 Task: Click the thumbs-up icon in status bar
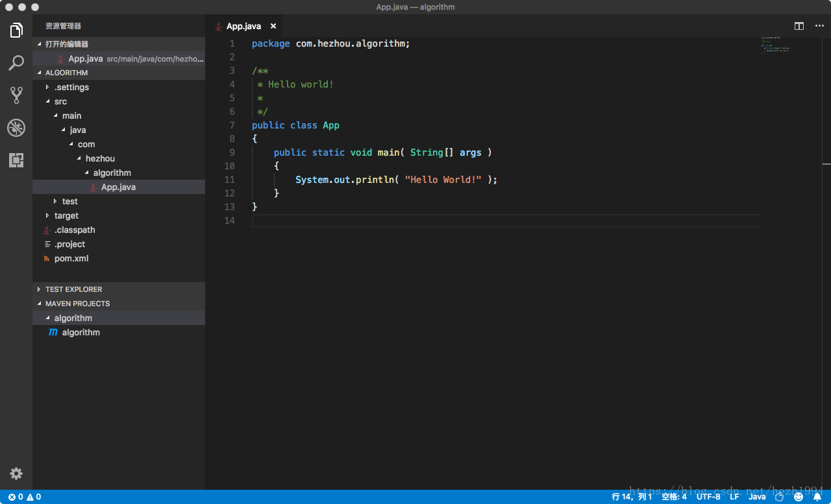[x=780, y=497]
